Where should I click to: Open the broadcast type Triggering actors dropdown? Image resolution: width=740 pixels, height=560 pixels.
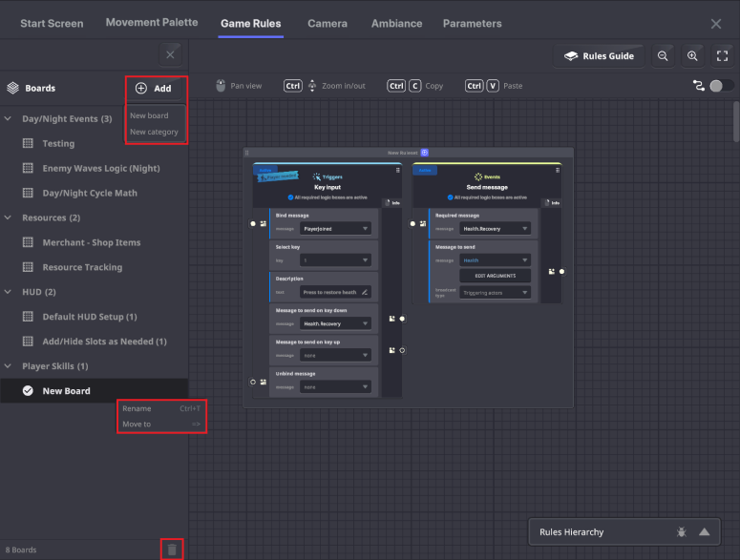point(495,293)
